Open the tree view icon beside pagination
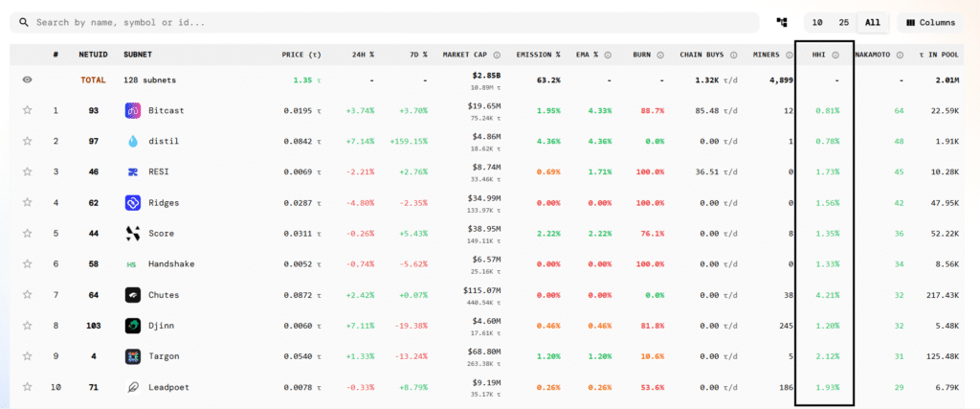The height and width of the screenshot is (409, 980). 782,22
